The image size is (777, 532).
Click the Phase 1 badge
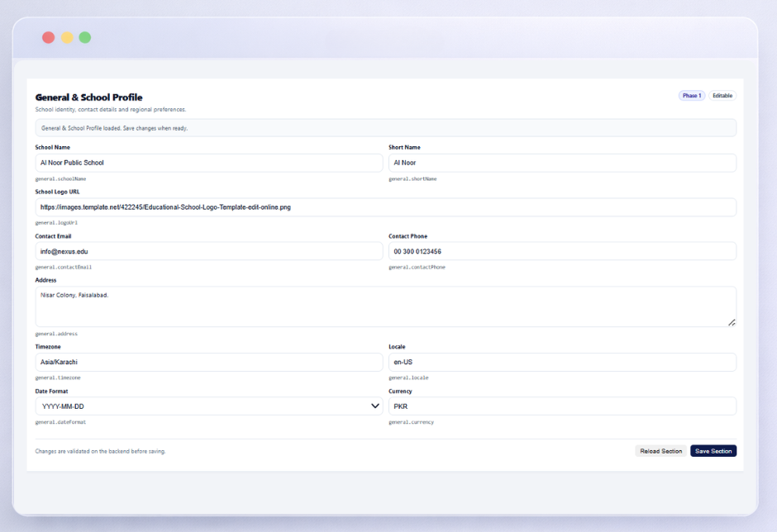(x=692, y=96)
